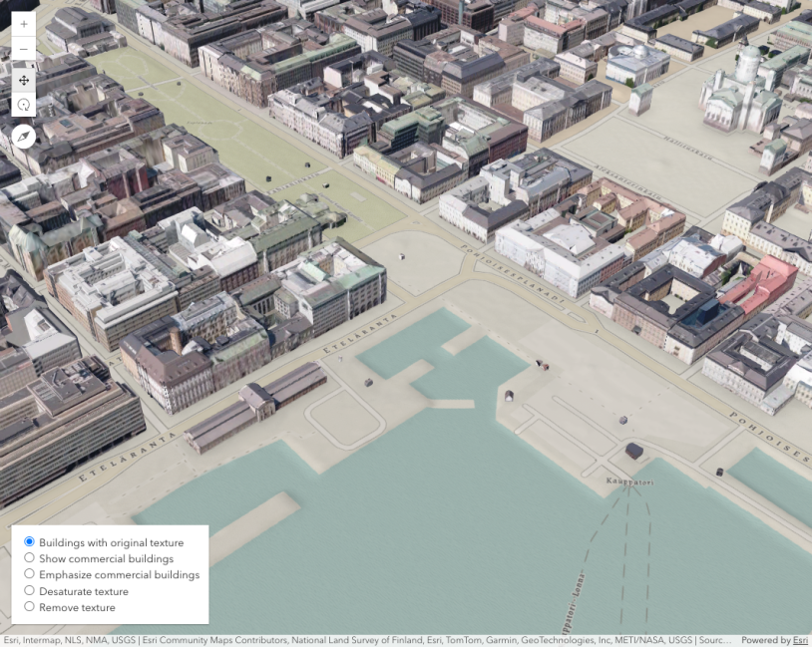The width and height of the screenshot is (812, 647).
Task: Select Buildings with original texture option
Action: click(x=30, y=542)
